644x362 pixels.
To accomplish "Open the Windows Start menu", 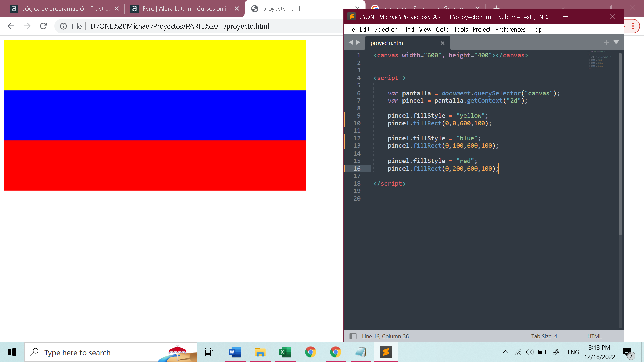I will pyautogui.click(x=12, y=352).
